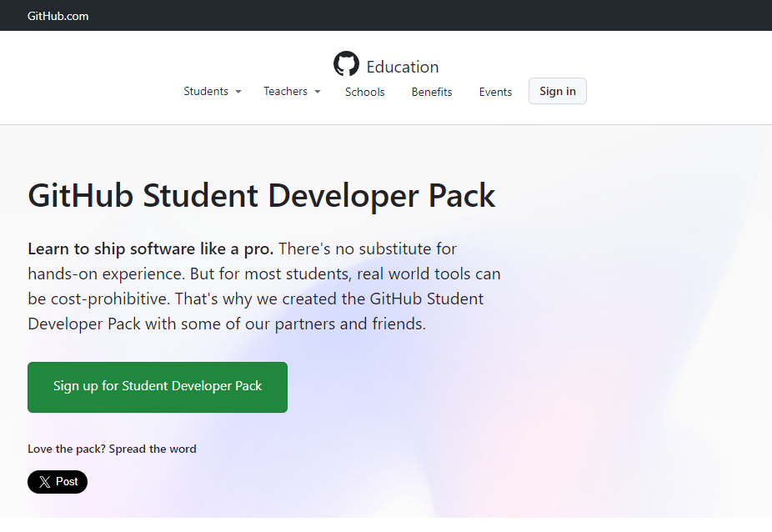Click the X logo in Post button
772x532 pixels.
[x=45, y=482]
